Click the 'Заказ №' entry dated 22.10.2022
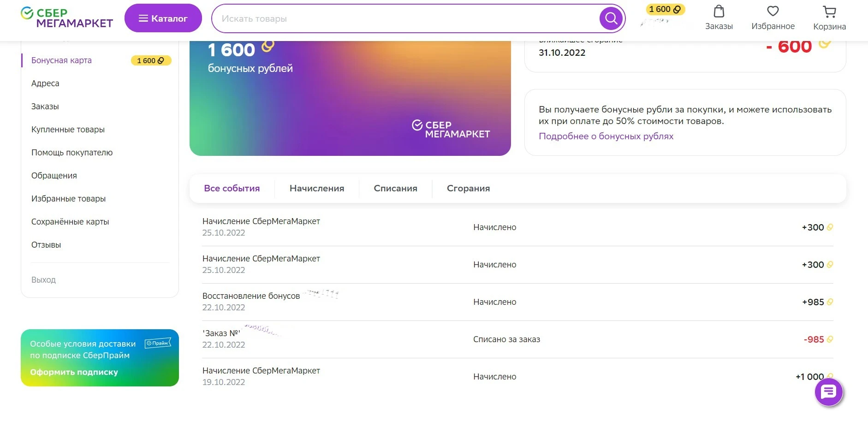Screen dimensions: 868x421 click(x=221, y=333)
